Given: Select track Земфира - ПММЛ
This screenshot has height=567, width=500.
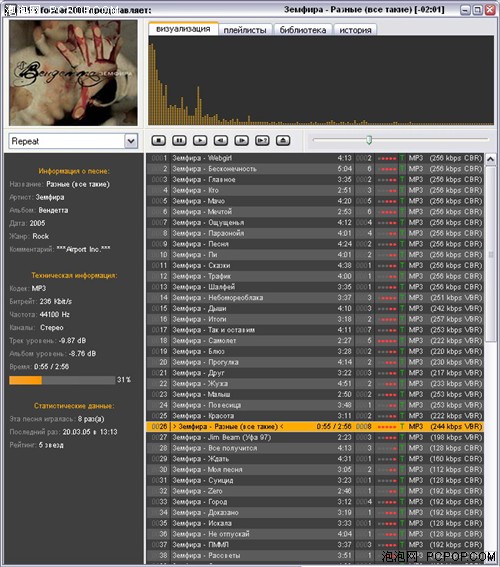Looking at the screenshot, I should (315, 545).
